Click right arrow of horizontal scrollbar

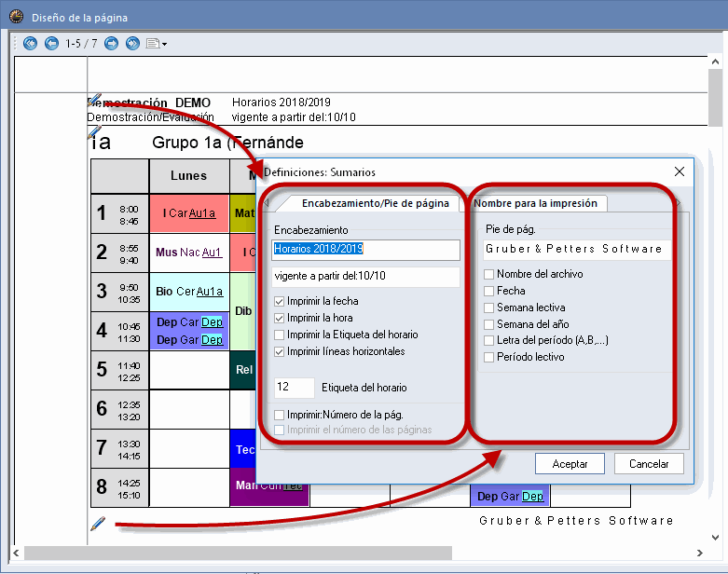coord(700,553)
